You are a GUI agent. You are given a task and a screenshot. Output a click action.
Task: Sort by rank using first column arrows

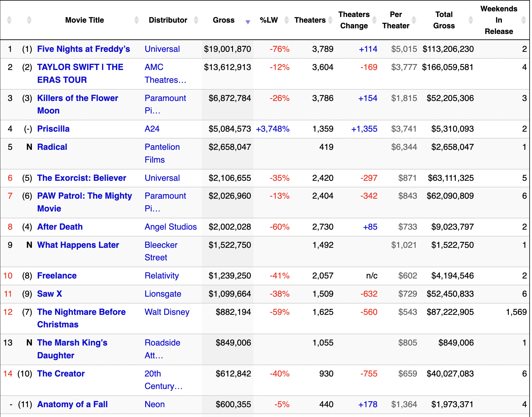tap(9, 20)
